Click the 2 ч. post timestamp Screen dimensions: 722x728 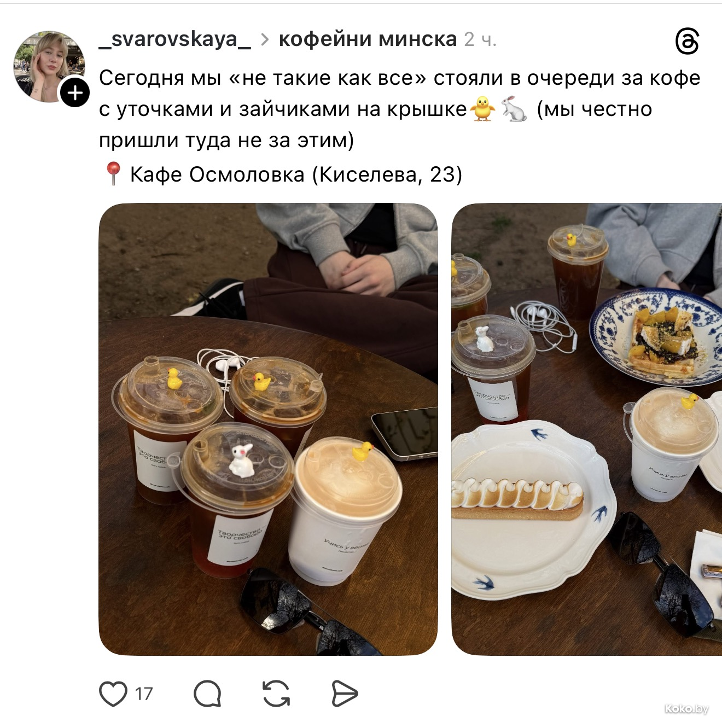click(480, 39)
